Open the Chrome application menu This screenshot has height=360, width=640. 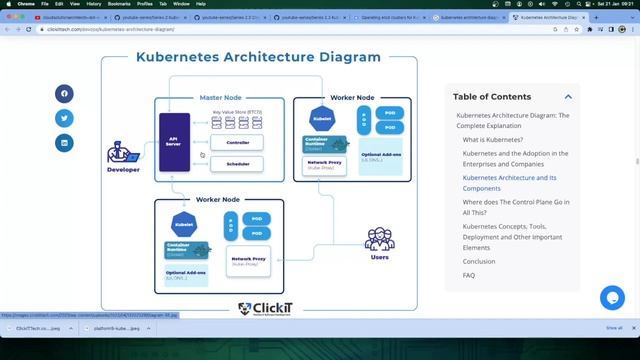pyautogui.click(x=26, y=4)
